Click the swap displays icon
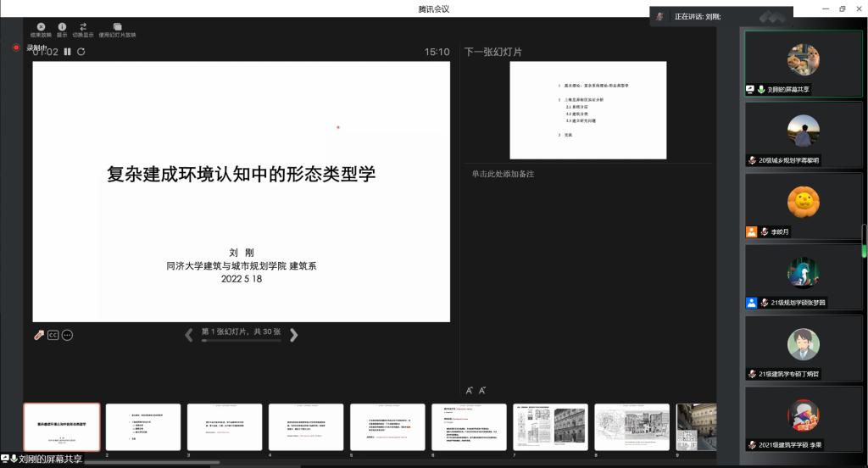The height and width of the screenshot is (468, 868). pos(83,27)
